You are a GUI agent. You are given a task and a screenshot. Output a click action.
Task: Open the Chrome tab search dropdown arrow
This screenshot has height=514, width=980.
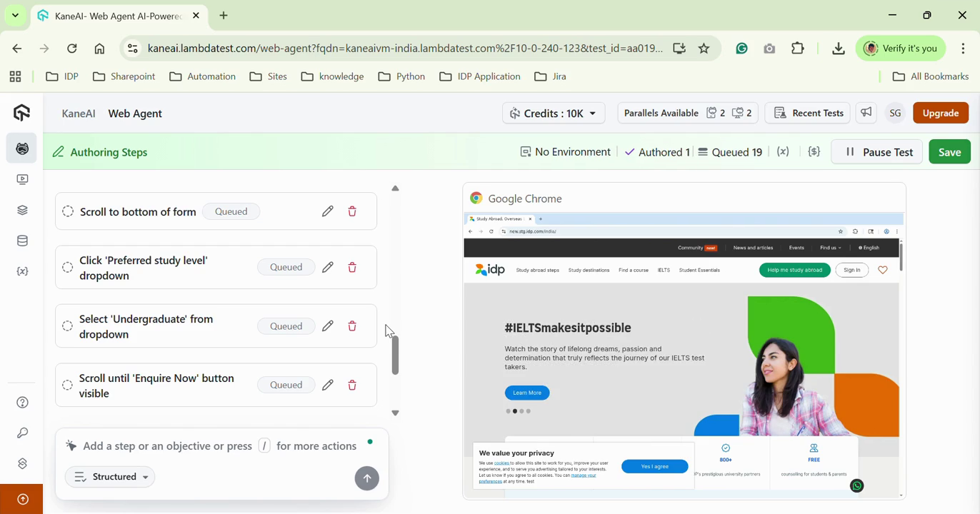tap(15, 15)
